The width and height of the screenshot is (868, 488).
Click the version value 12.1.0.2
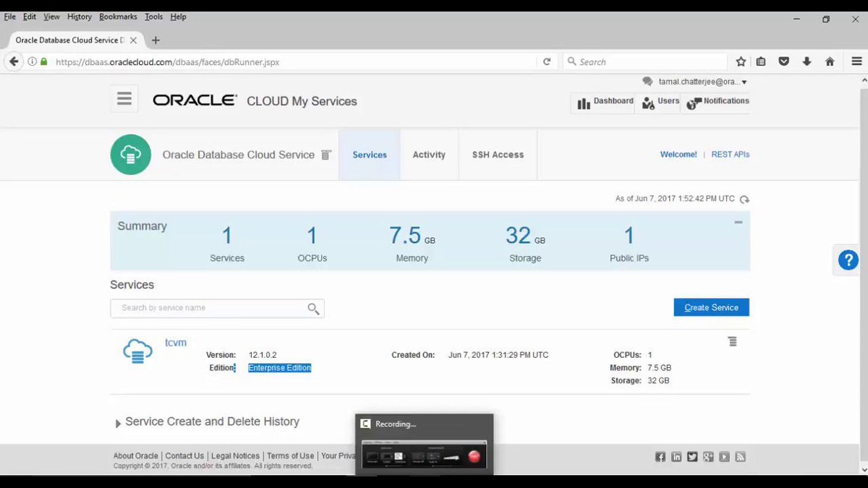263,355
